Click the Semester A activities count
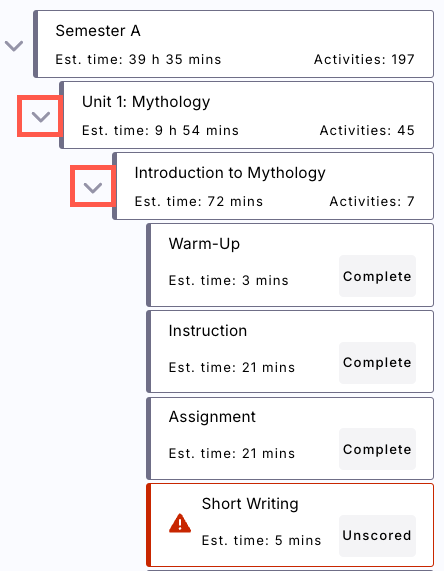The height and width of the screenshot is (571, 444). coord(364,59)
